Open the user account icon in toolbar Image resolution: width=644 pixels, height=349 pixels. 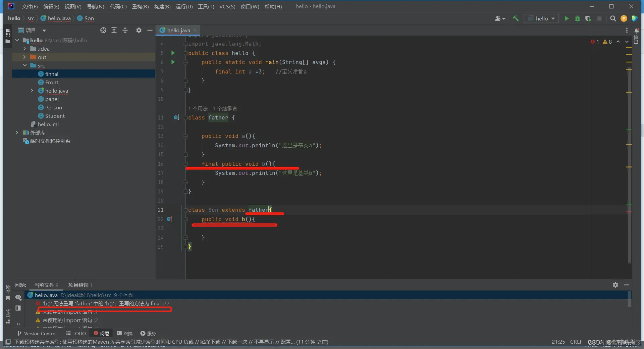500,18
